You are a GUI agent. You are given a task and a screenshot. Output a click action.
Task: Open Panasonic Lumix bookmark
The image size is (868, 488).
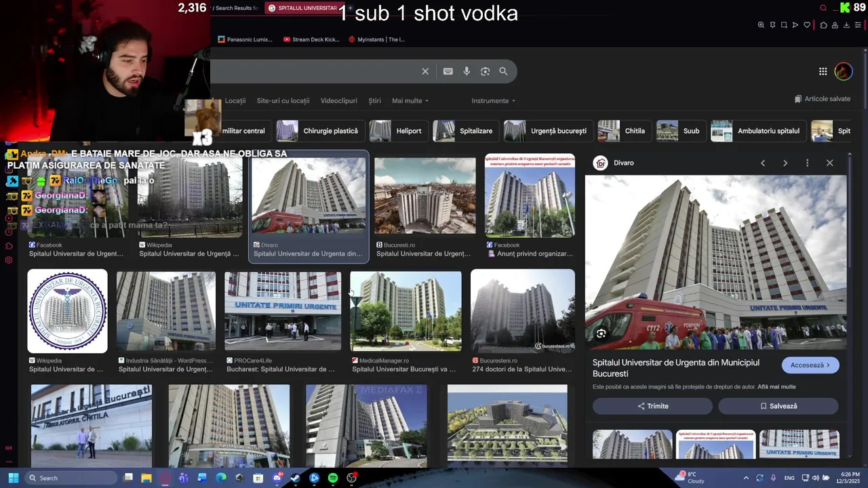(x=245, y=39)
